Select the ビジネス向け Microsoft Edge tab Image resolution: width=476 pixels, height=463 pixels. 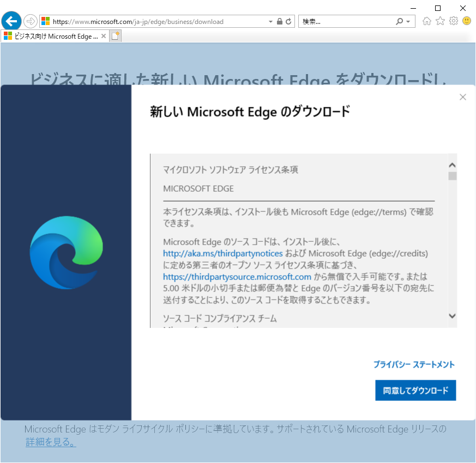[x=52, y=35]
